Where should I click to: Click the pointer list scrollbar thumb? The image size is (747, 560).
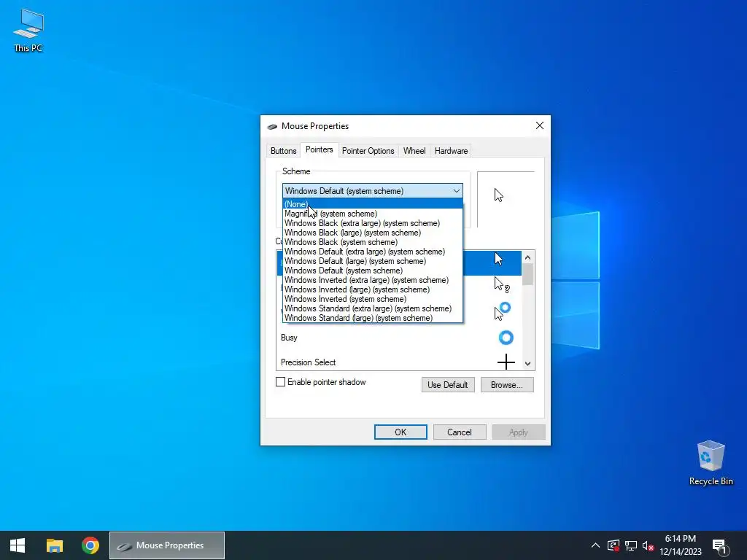click(x=527, y=274)
